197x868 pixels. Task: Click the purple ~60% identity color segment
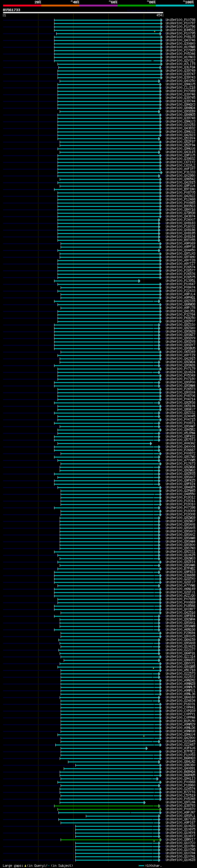tap(98, 6)
